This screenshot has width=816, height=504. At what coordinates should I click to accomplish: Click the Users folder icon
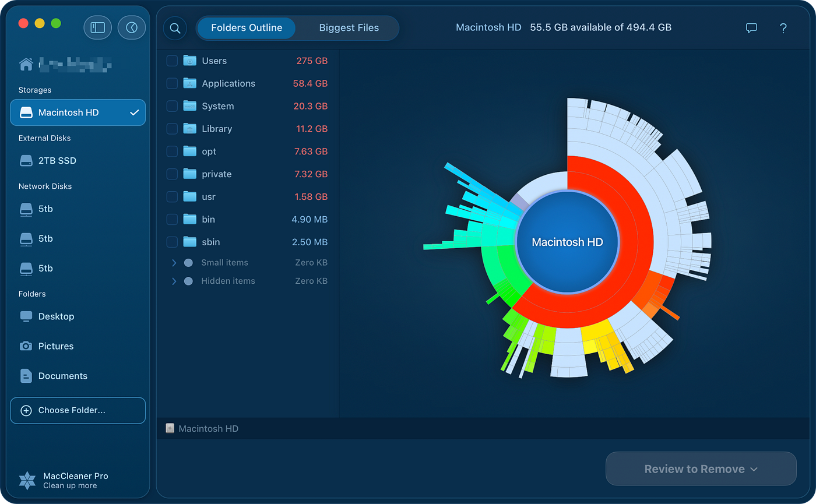tap(189, 61)
